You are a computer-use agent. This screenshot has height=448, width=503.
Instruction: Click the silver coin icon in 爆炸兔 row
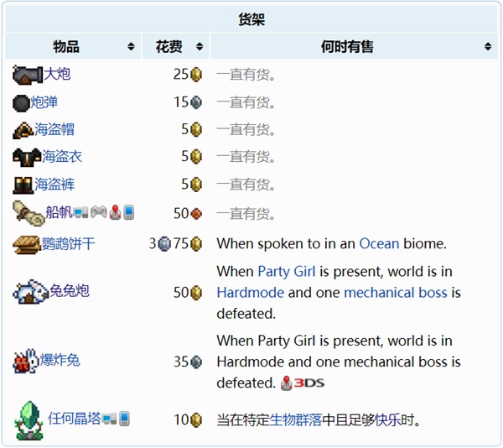[x=196, y=362]
